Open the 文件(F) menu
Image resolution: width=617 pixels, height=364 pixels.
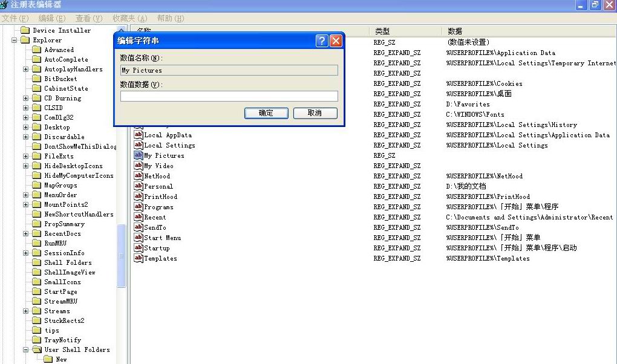[x=16, y=18]
